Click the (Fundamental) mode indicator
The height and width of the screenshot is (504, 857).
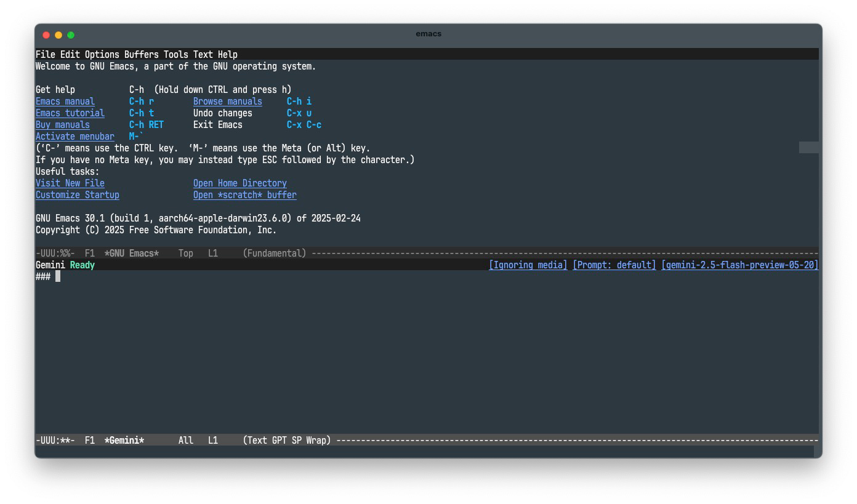pyautogui.click(x=275, y=254)
